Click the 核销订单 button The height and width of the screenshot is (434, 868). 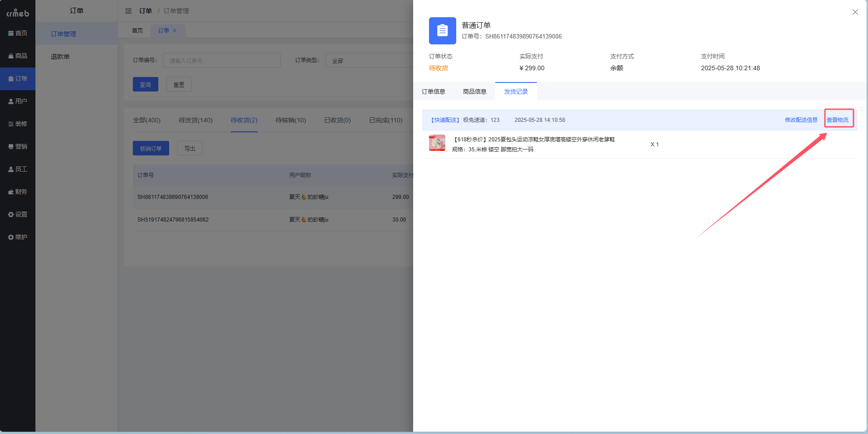tap(151, 148)
